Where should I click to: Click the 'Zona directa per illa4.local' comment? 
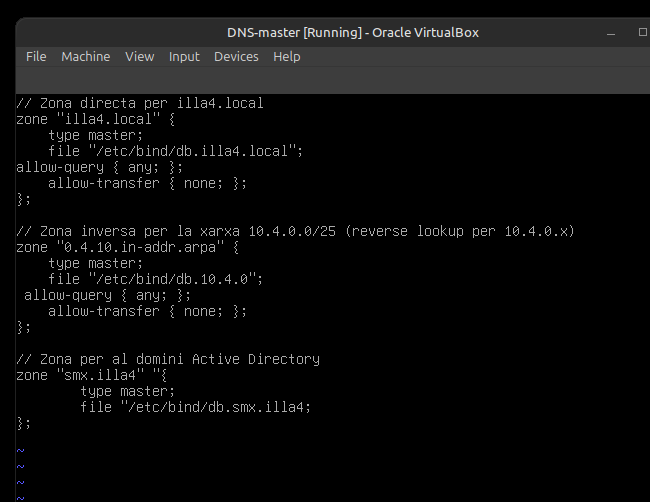[x=140, y=103]
